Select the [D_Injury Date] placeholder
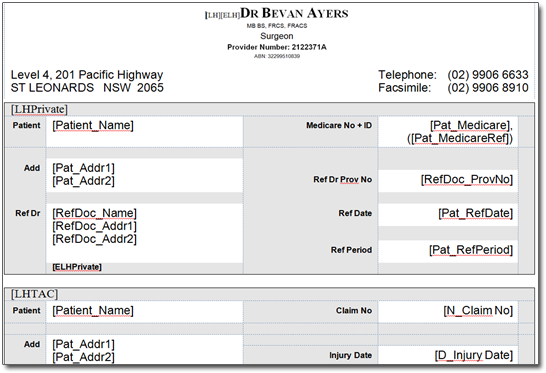This screenshot has width=546, height=373. click(x=474, y=356)
